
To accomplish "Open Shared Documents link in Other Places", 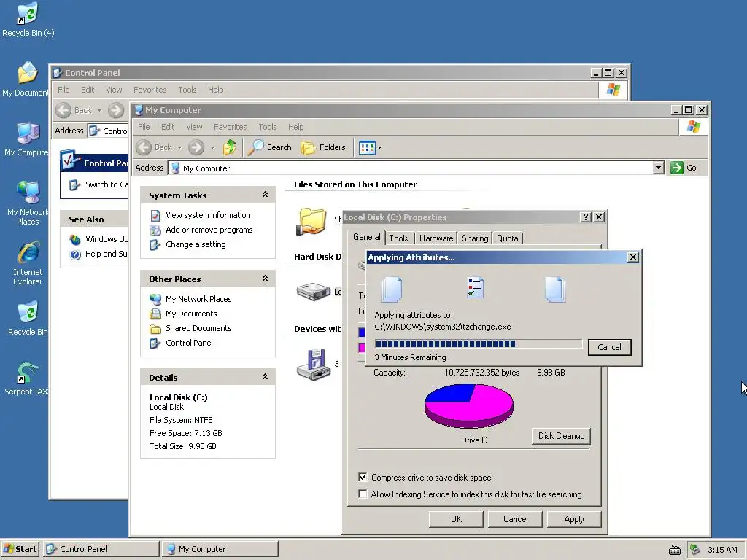I will point(198,328).
